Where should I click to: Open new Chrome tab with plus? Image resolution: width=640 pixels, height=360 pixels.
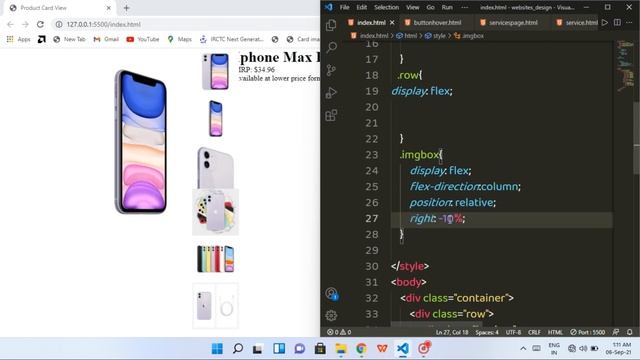(x=126, y=8)
